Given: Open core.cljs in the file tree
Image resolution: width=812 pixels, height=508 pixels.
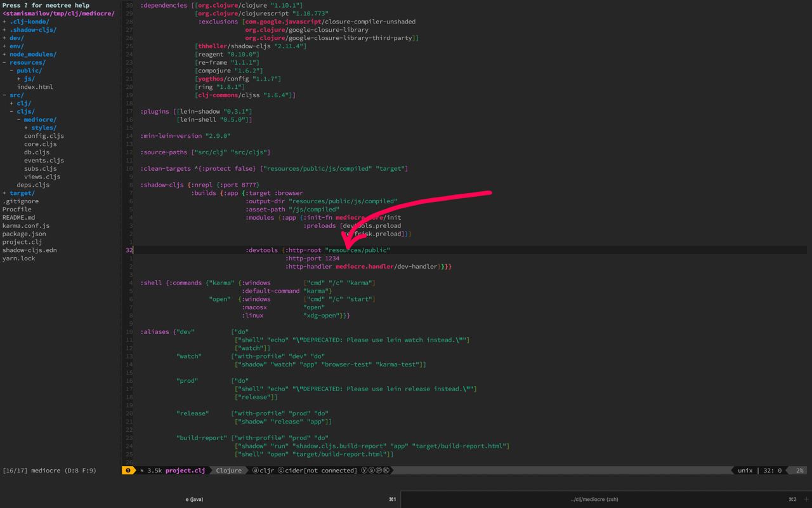Looking at the screenshot, I should [x=40, y=144].
